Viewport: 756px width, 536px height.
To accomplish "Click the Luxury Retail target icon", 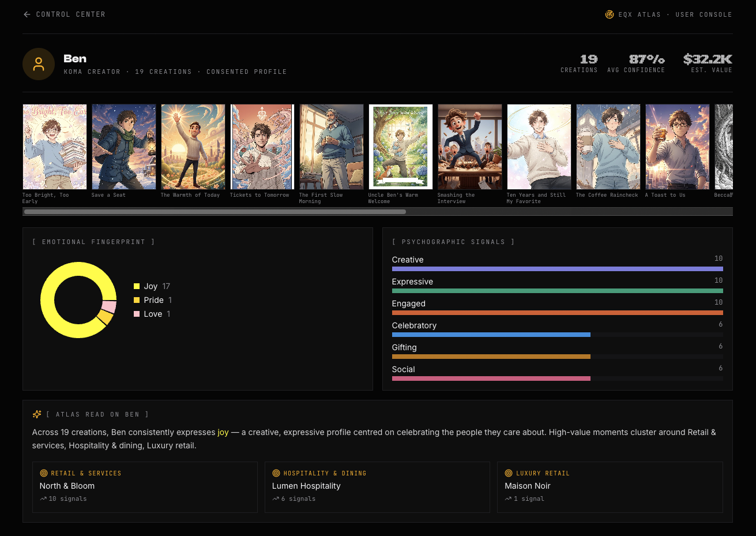I will coord(509,473).
